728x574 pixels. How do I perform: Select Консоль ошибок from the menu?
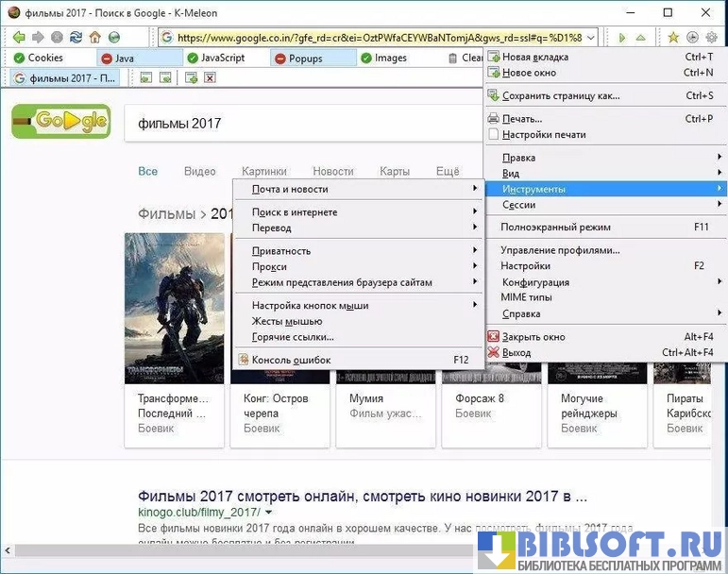click(291, 360)
